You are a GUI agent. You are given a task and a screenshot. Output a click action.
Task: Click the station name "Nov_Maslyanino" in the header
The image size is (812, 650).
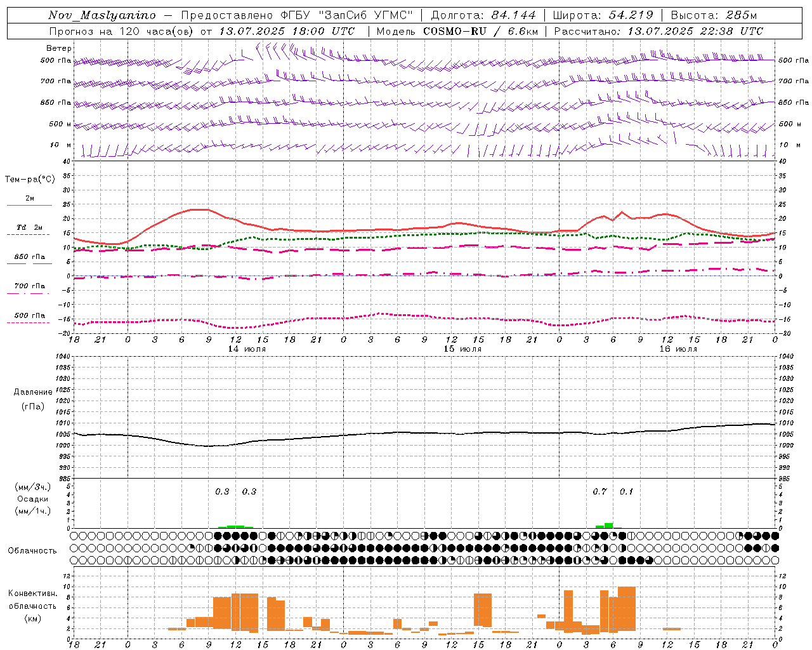pos(101,15)
